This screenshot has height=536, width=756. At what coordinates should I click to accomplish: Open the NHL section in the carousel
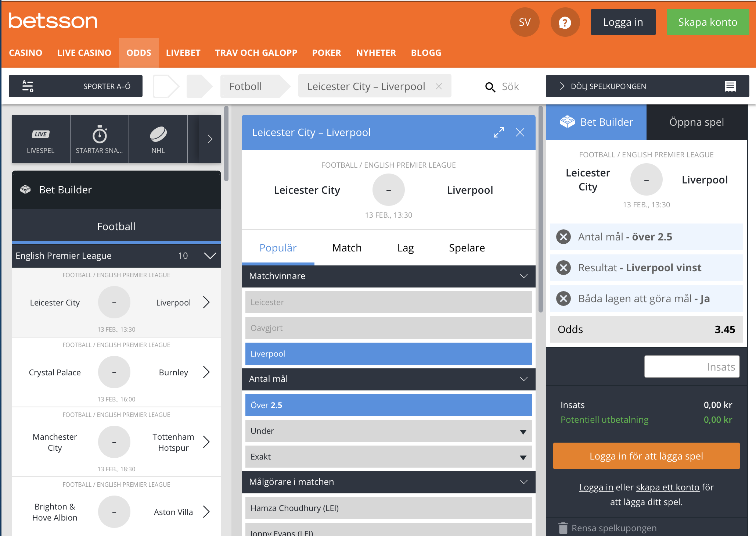pyautogui.click(x=158, y=140)
